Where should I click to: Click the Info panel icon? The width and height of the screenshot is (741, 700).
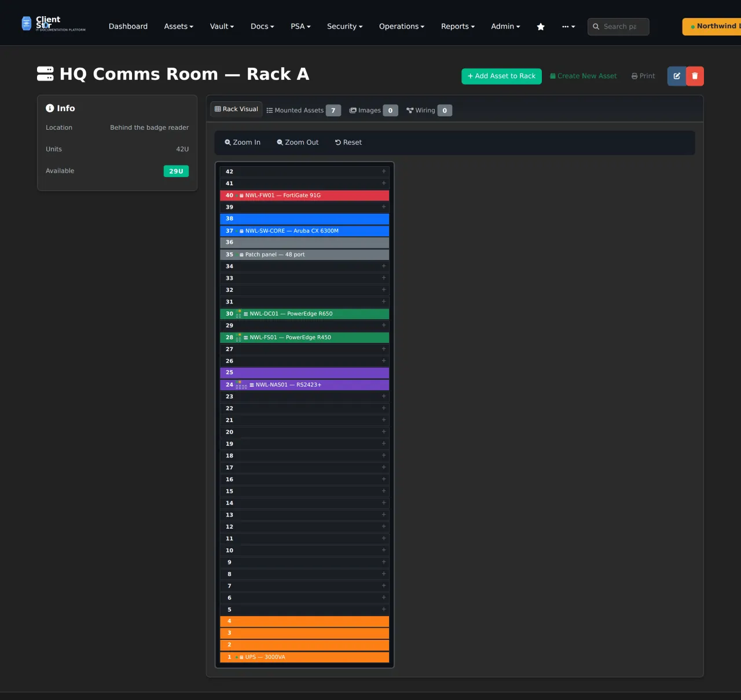pos(50,108)
